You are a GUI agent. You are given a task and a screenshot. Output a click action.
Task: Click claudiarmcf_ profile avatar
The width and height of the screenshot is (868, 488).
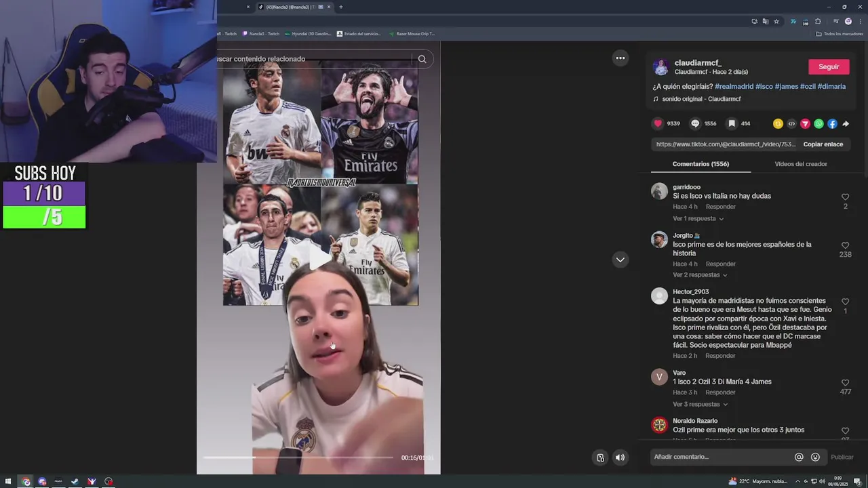pos(660,67)
